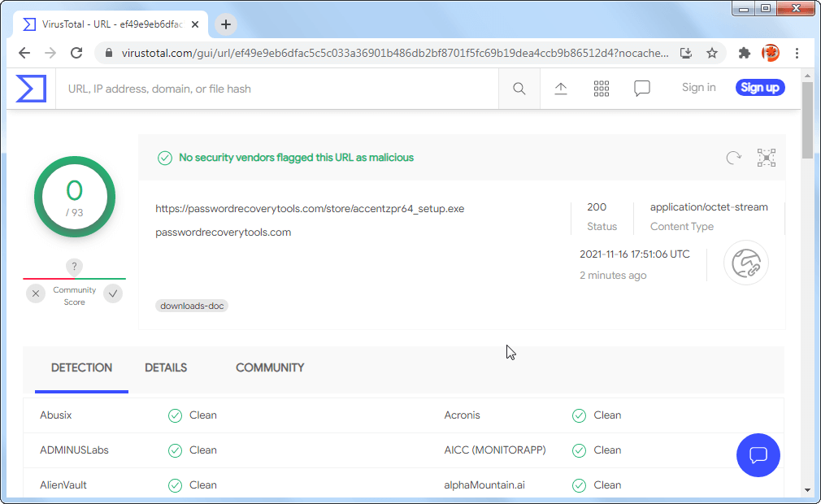Click the similar URL graph icon
821x504 pixels.
coord(767,158)
